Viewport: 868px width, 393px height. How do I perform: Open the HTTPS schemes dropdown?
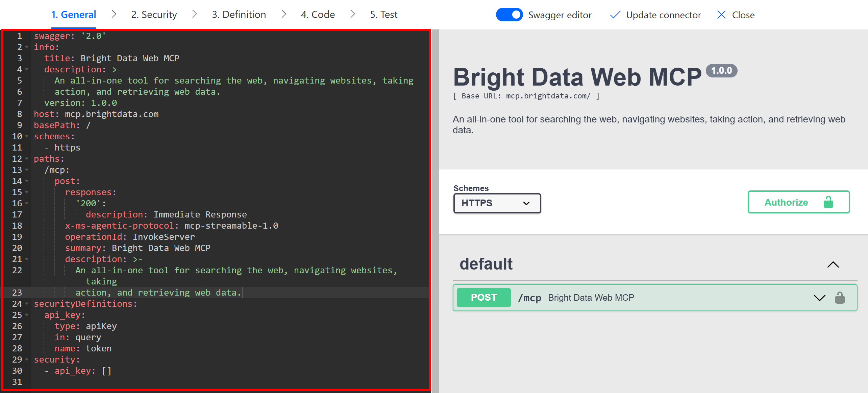pos(497,203)
